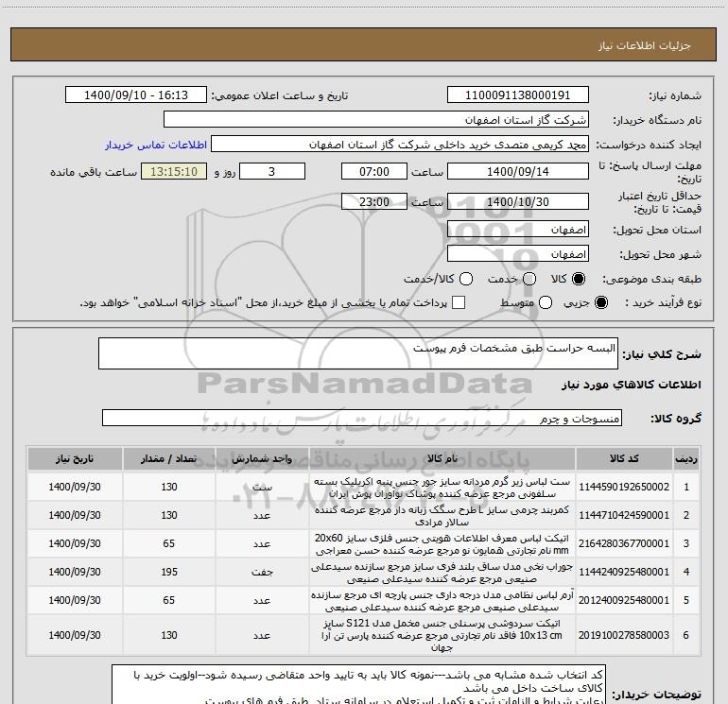Choose the جزیی purchase type radio
This screenshot has width=728, height=704.
pos(600,303)
